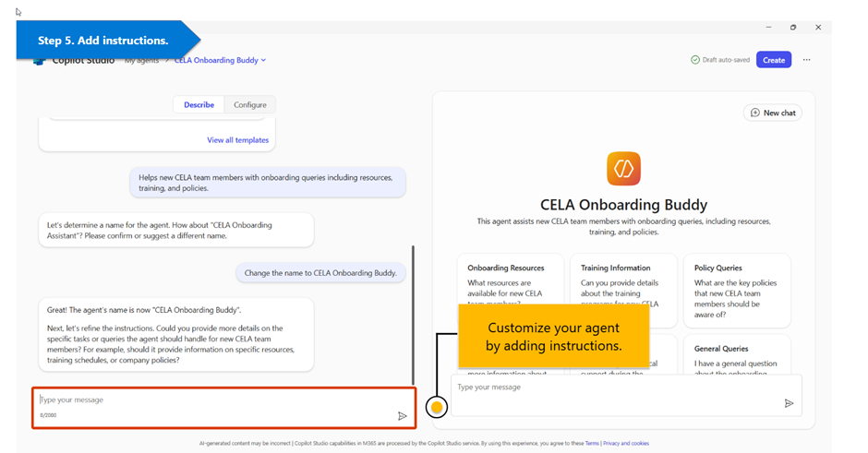The height and width of the screenshot is (453, 868).
Task: Click the CELA Onboarding Buddy preview title
Action: [624, 205]
